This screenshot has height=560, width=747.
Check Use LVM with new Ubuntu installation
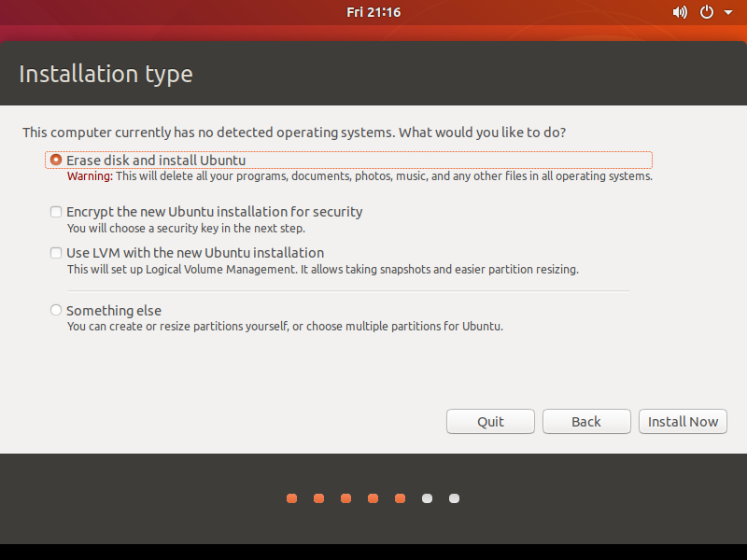(x=57, y=253)
